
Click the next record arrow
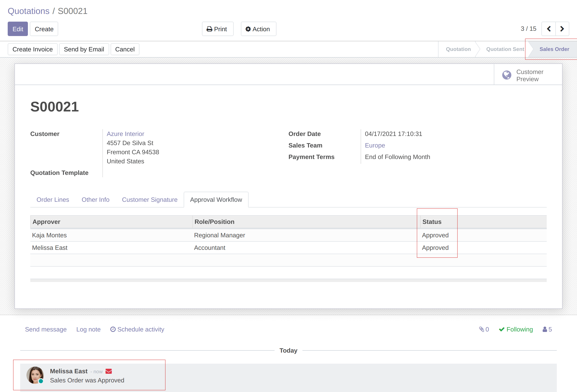coord(562,29)
